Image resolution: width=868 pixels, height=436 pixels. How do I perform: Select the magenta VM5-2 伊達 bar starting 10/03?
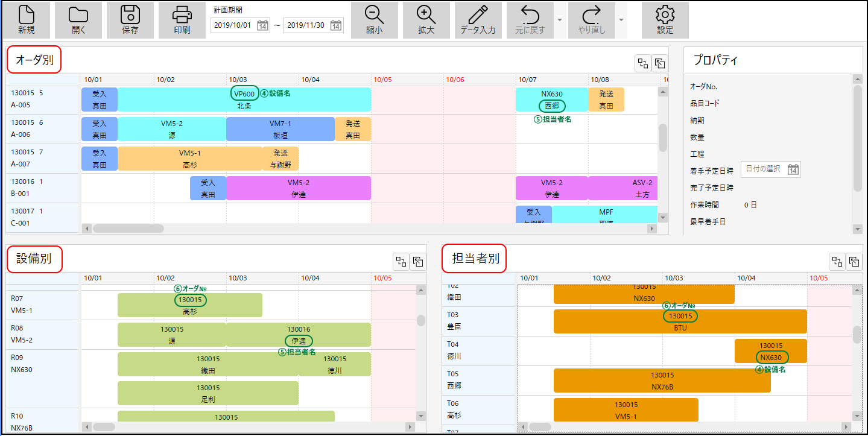[298, 188]
